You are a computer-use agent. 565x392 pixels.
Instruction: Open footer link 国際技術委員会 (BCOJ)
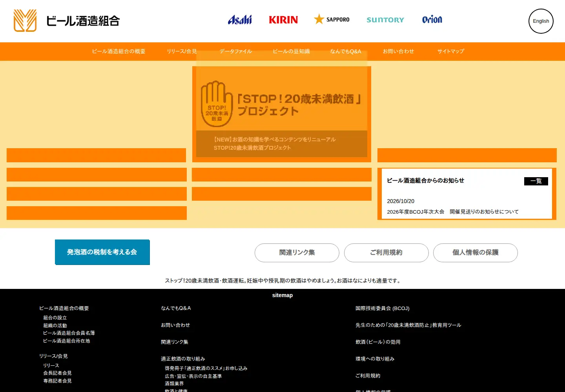383,309
